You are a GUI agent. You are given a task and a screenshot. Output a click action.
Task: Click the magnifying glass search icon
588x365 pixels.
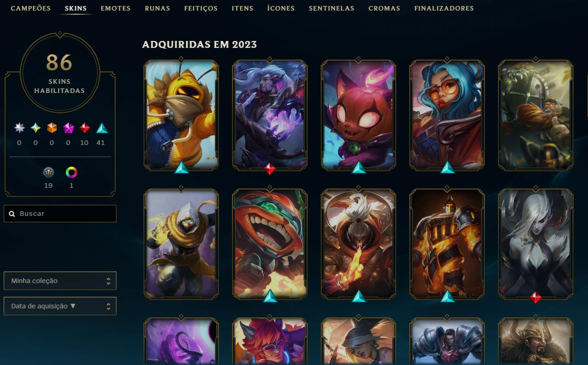coord(12,214)
